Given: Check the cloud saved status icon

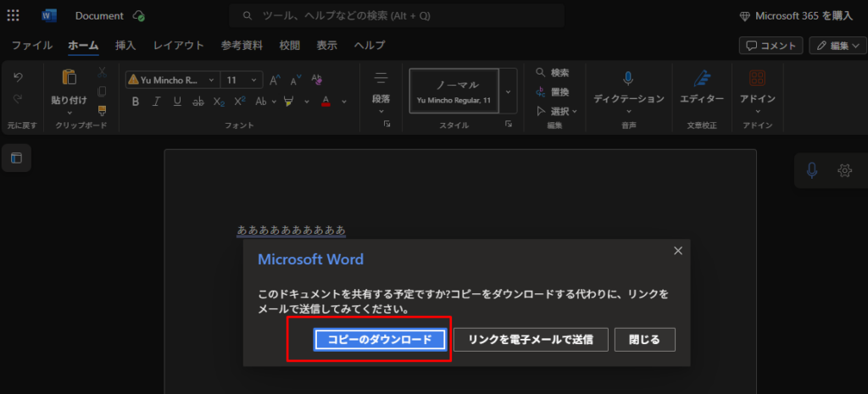Looking at the screenshot, I should (x=139, y=16).
